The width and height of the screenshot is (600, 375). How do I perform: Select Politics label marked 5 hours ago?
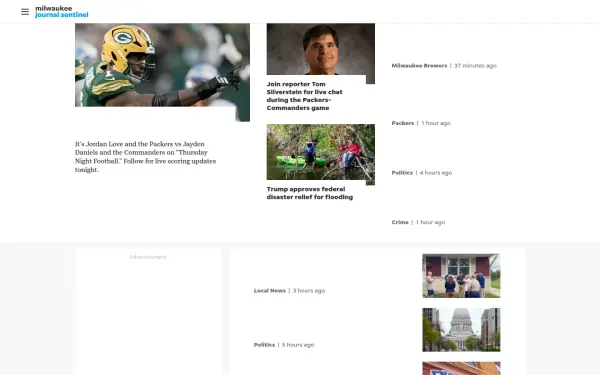click(264, 345)
